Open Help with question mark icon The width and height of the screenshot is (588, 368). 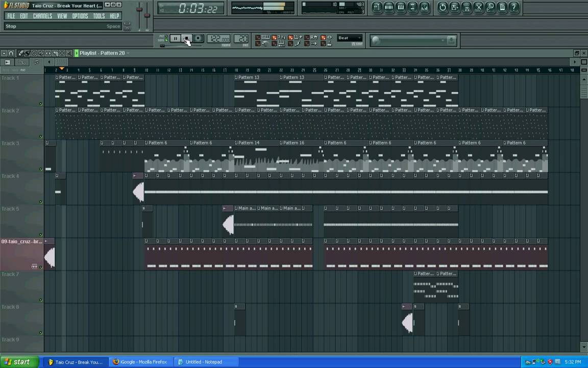(x=514, y=7)
